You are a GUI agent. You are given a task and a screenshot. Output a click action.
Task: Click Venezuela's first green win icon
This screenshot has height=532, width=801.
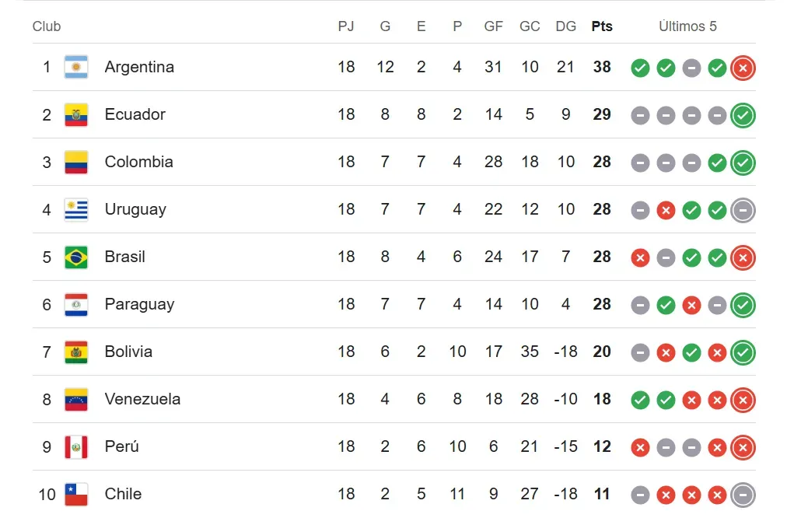640,400
